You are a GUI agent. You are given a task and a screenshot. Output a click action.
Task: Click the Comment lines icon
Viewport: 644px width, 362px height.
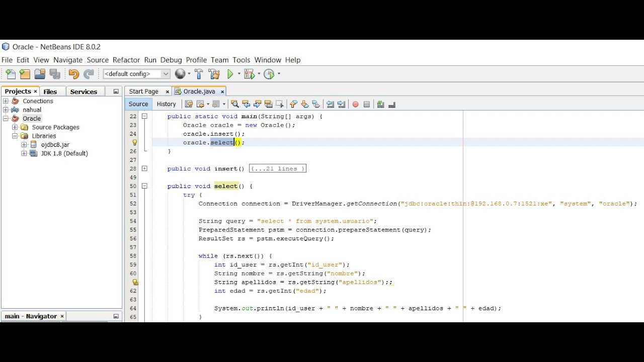380,104
